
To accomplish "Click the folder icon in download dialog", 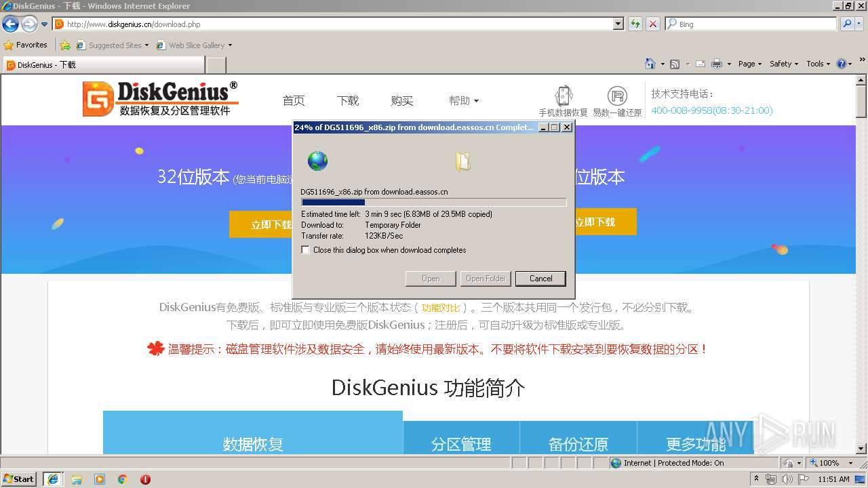I will [462, 161].
